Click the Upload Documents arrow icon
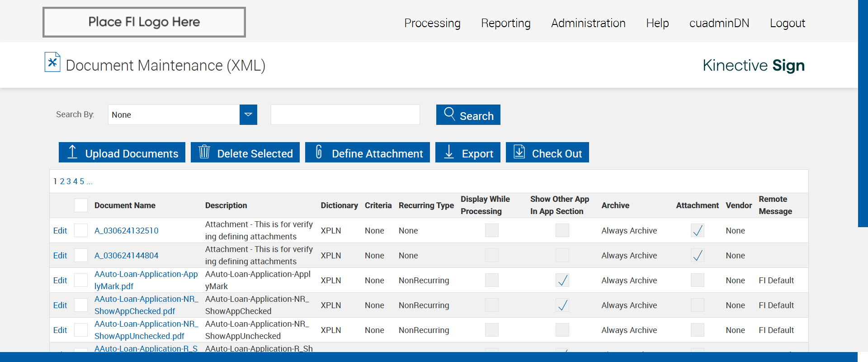This screenshot has width=868, height=362. (x=72, y=152)
